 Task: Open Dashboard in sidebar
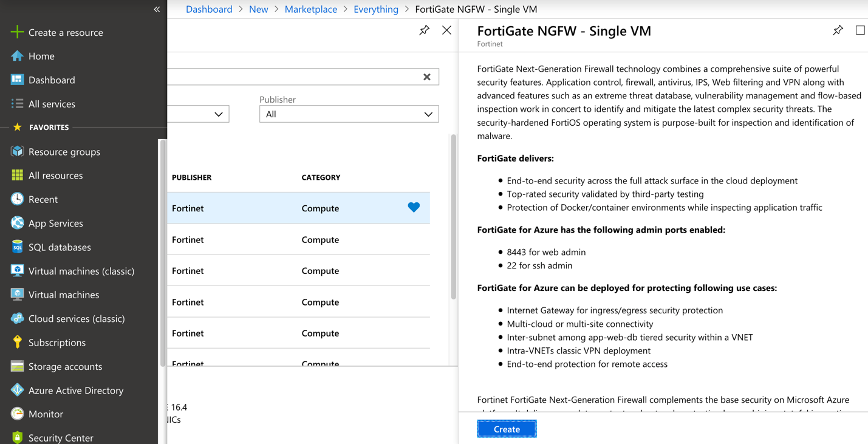52,80
